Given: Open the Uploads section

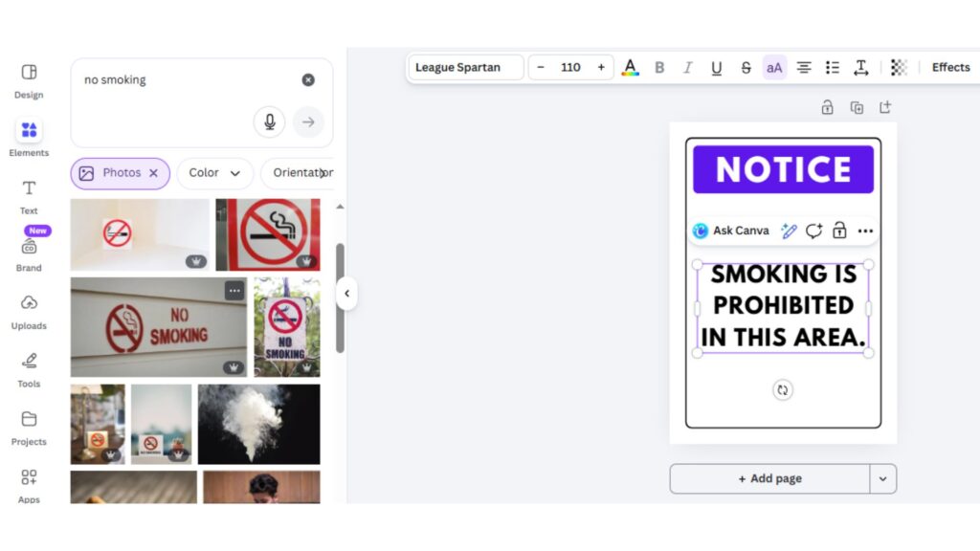Looking at the screenshot, I should (x=29, y=311).
